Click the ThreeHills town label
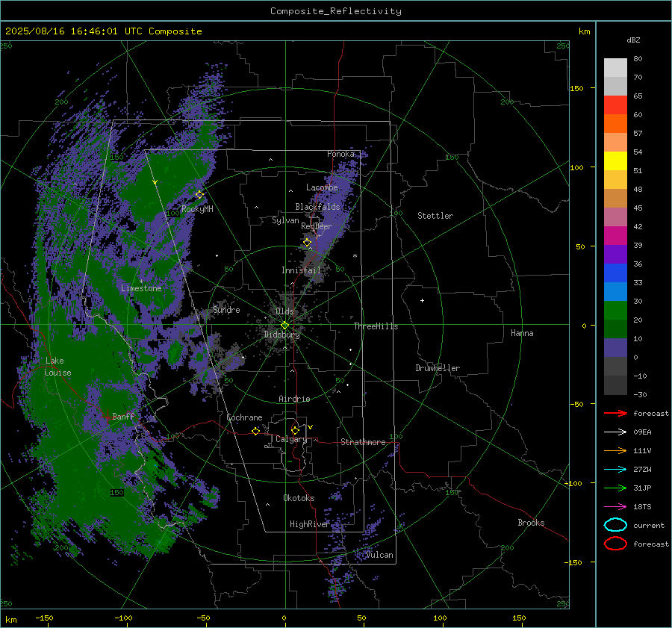The image size is (672, 628). pos(376,326)
